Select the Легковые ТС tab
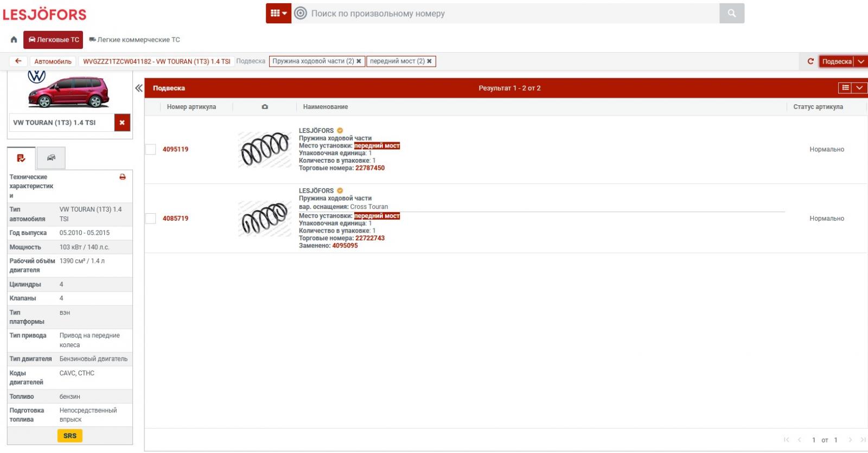Image resolution: width=868 pixels, height=453 pixels. (x=53, y=40)
